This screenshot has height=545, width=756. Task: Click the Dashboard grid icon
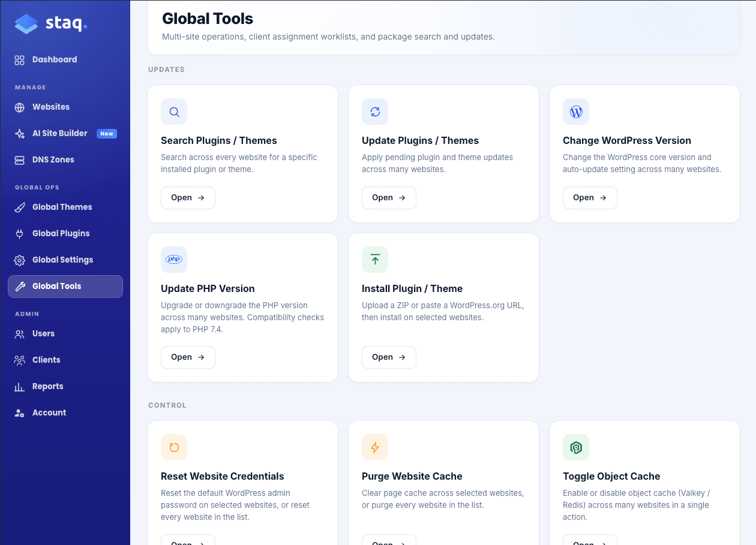pos(20,60)
